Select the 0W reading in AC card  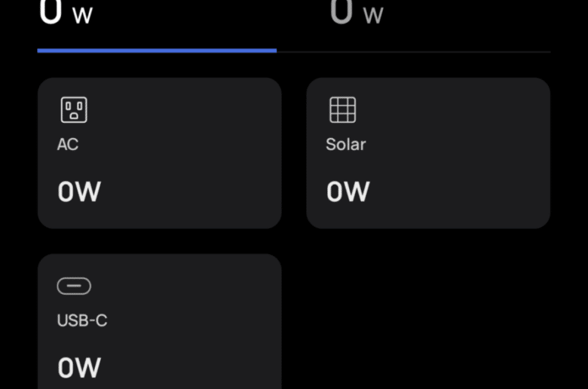(79, 191)
